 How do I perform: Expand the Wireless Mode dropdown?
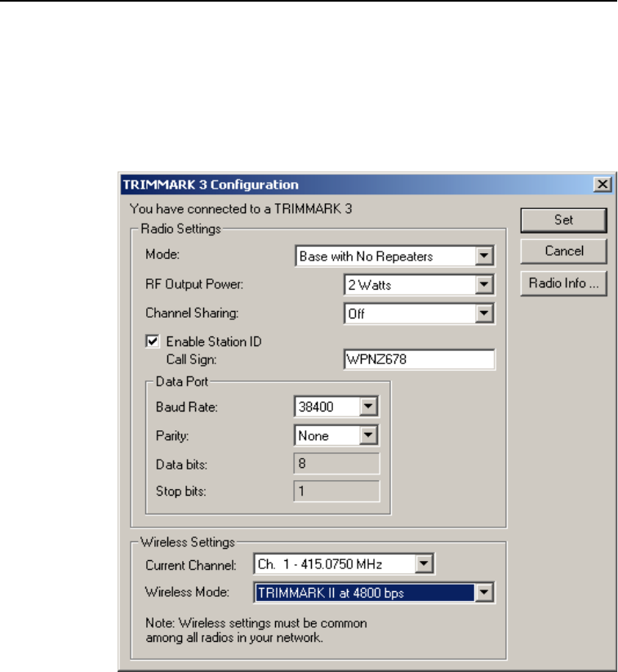pyautogui.click(x=484, y=593)
